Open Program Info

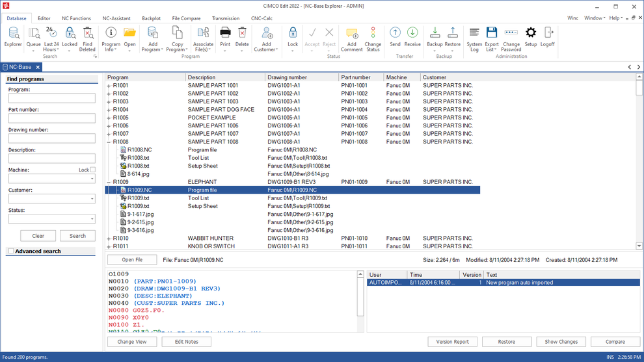click(111, 38)
